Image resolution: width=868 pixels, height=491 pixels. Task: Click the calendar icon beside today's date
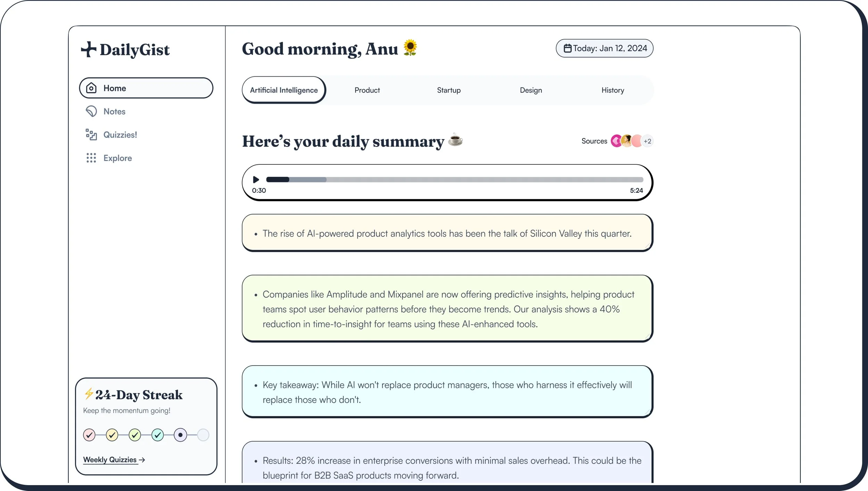[567, 48]
